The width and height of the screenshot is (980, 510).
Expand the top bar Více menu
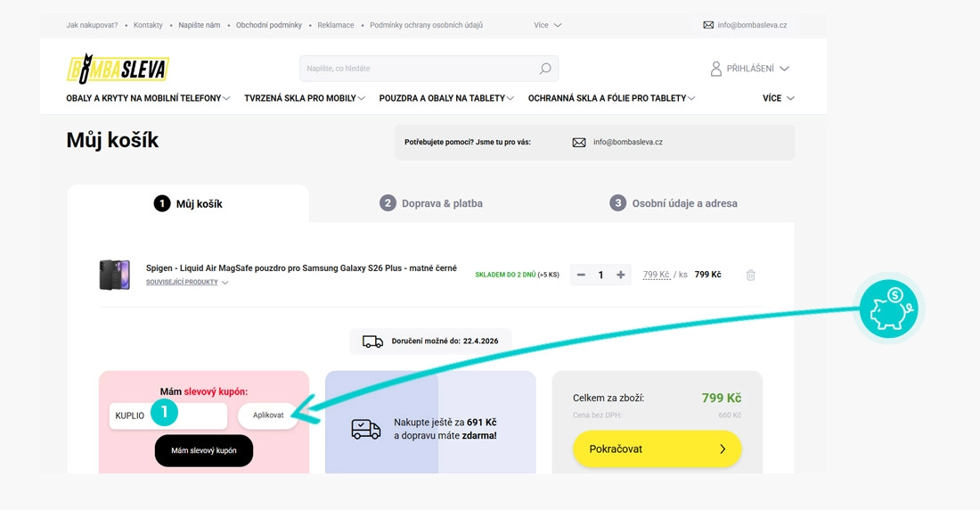click(x=548, y=25)
